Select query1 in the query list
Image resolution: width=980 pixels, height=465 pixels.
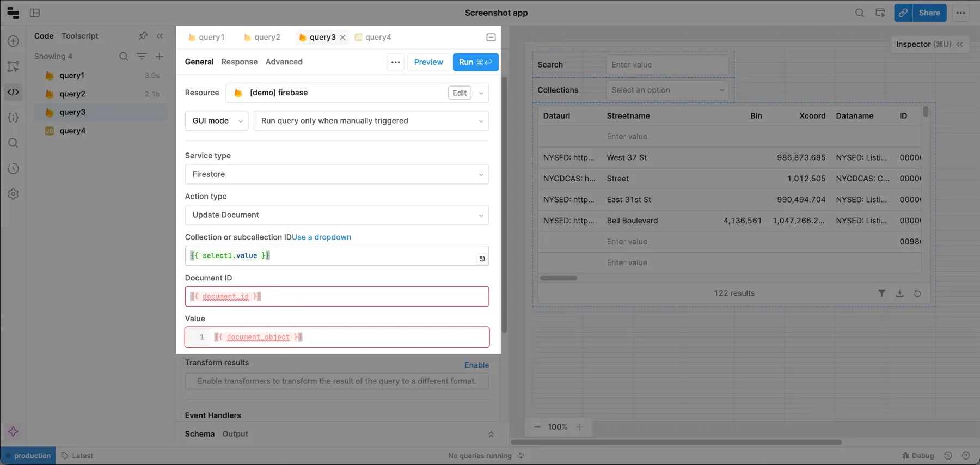101,76
